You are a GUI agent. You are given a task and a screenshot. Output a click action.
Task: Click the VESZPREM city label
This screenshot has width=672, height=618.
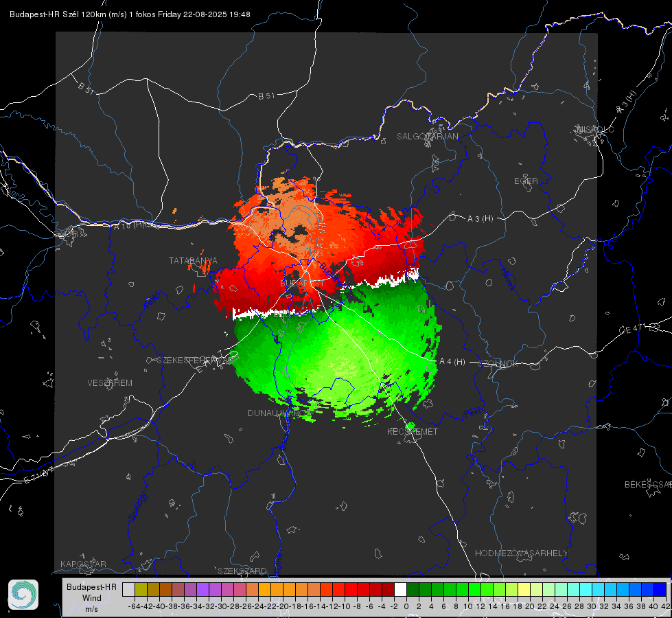click(110, 383)
